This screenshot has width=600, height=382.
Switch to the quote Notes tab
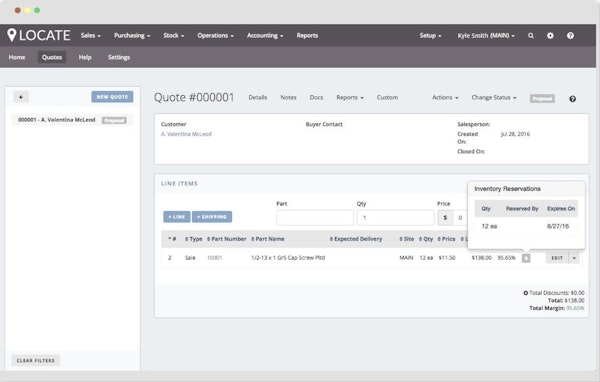[x=288, y=98]
